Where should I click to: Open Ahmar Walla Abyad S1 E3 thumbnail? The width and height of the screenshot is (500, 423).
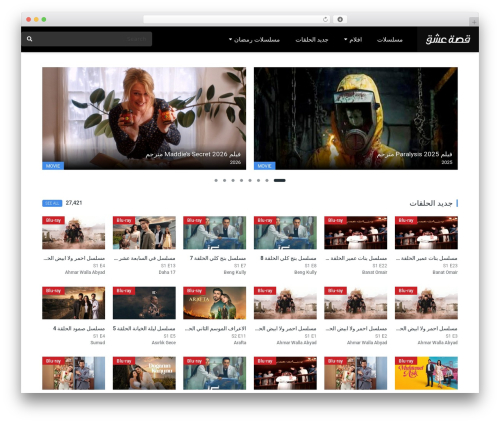coord(426,303)
